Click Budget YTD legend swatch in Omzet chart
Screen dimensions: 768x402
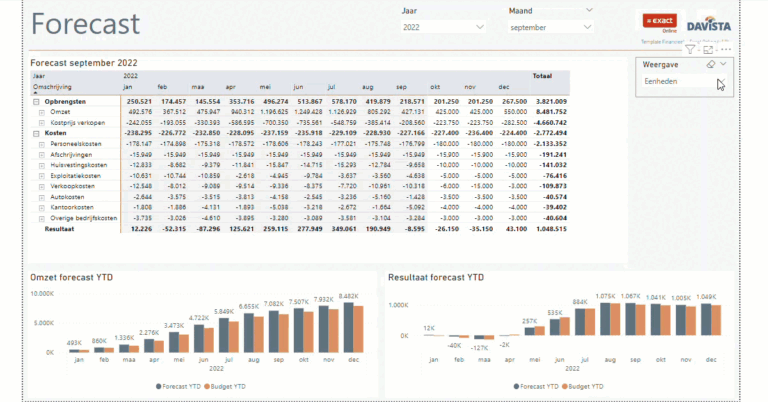[207, 386]
